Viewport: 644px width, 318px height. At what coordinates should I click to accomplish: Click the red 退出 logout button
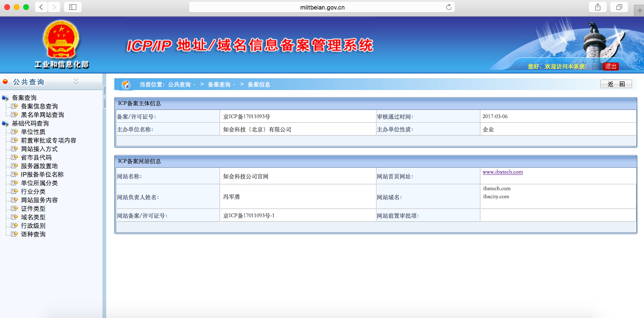(610, 66)
